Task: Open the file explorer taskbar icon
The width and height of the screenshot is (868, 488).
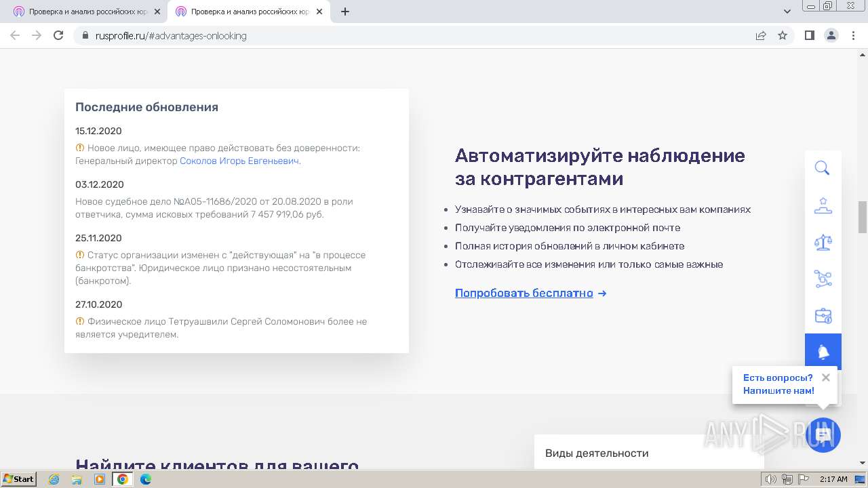Action: pos(77,479)
